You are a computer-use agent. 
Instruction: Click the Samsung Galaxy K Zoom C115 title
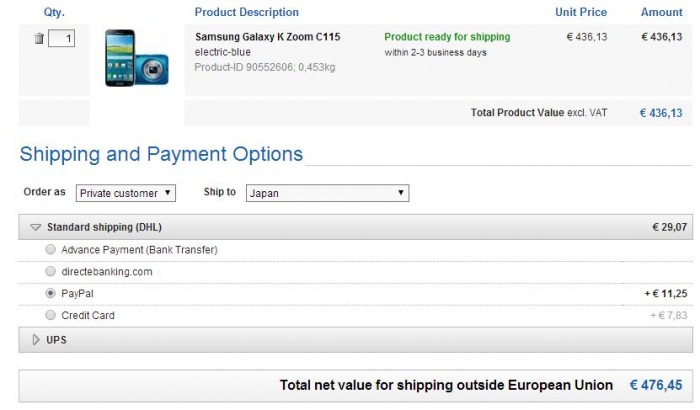pyautogui.click(x=267, y=37)
